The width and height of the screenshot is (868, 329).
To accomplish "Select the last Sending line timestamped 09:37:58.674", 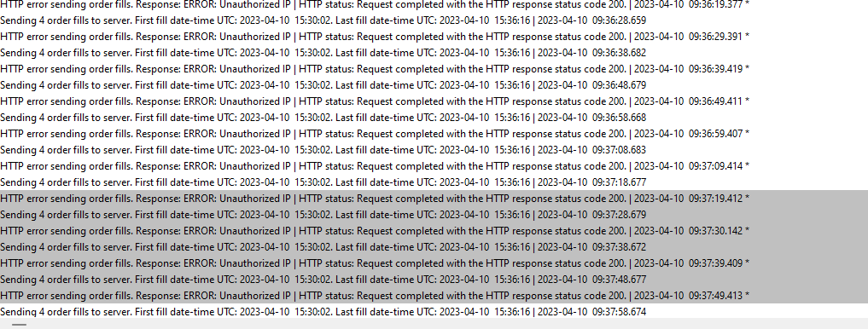I will pyautogui.click(x=434, y=311).
